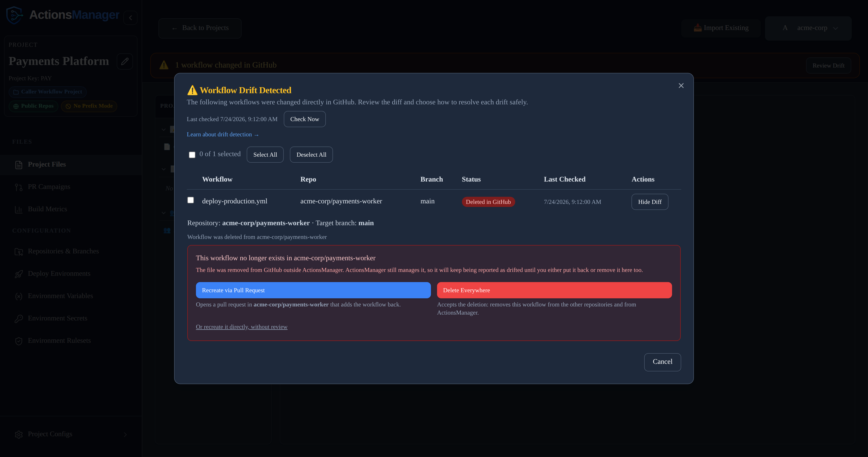Click the Deleted in GitHub status badge
Screen dimensions: 868x457
tap(488, 202)
